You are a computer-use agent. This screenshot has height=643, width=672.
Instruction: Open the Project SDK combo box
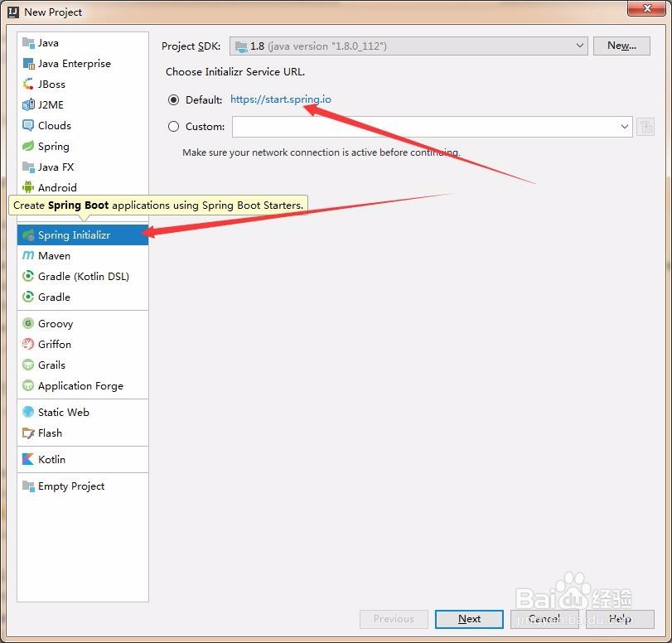pyautogui.click(x=409, y=46)
